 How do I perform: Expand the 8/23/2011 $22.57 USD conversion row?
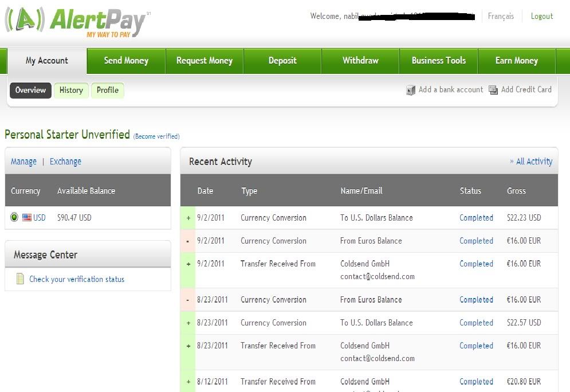click(x=188, y=323)
